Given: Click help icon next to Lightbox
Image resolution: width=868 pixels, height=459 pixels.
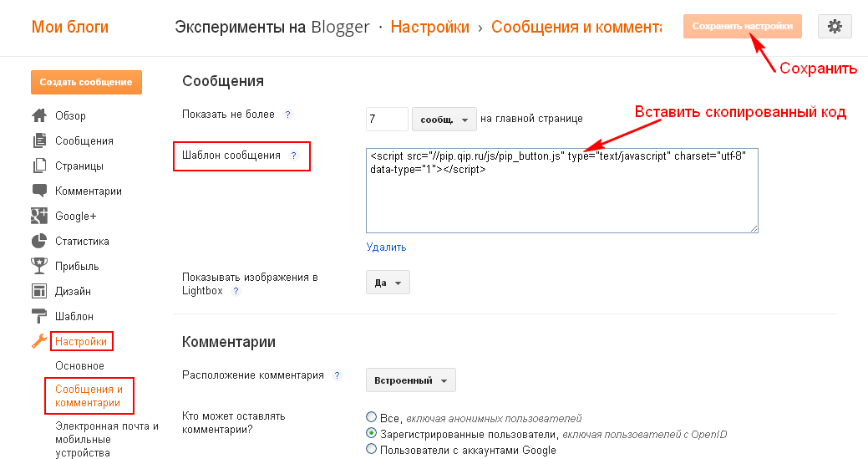Looking at the screenshot, I should point(236,291).
